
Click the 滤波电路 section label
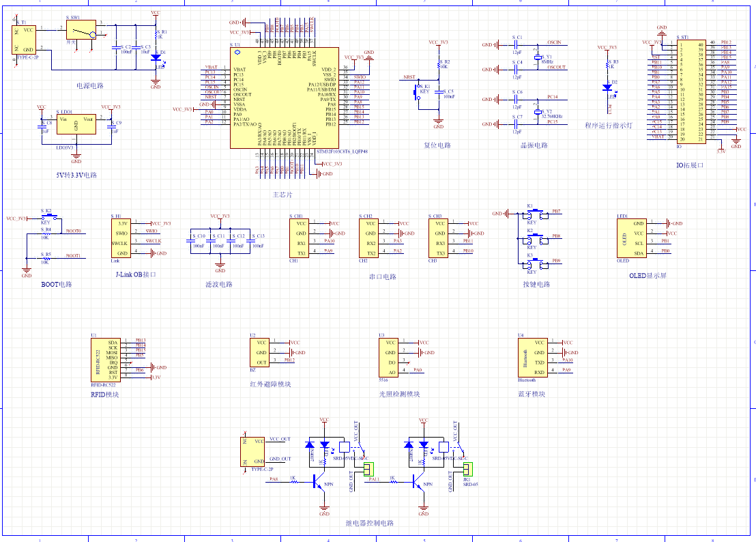219,285
